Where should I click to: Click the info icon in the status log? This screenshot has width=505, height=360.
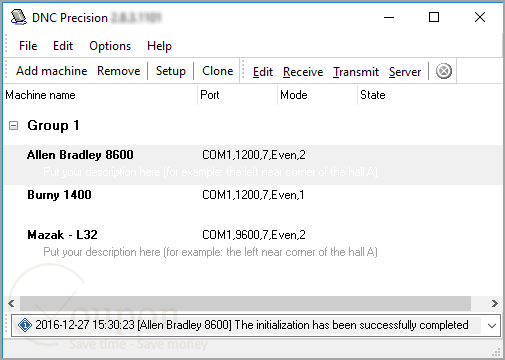25,325
